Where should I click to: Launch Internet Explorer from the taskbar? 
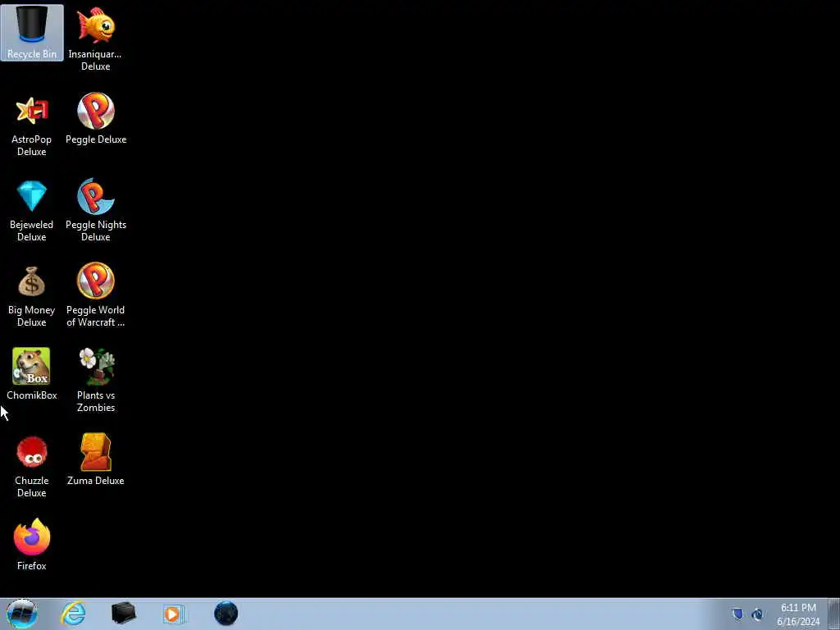[x=73, y=614]
